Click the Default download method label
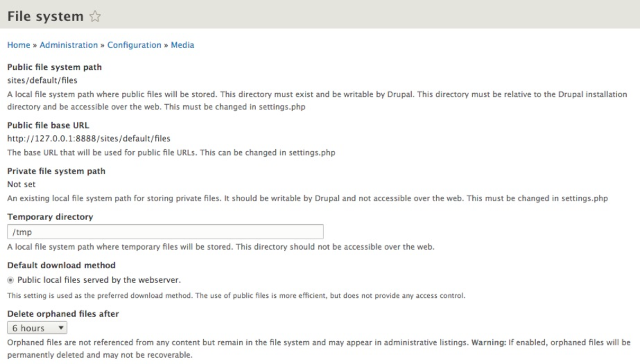640x364 pixels. click(x=61, y=265)
